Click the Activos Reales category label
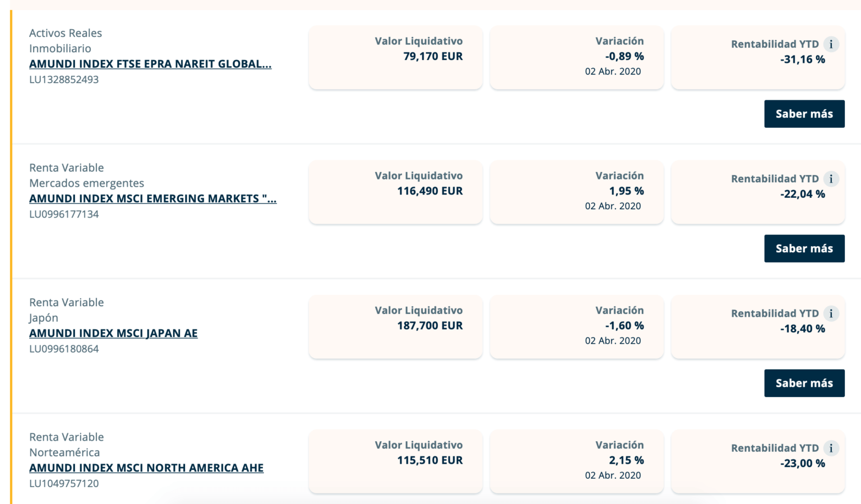 (66, 33)
